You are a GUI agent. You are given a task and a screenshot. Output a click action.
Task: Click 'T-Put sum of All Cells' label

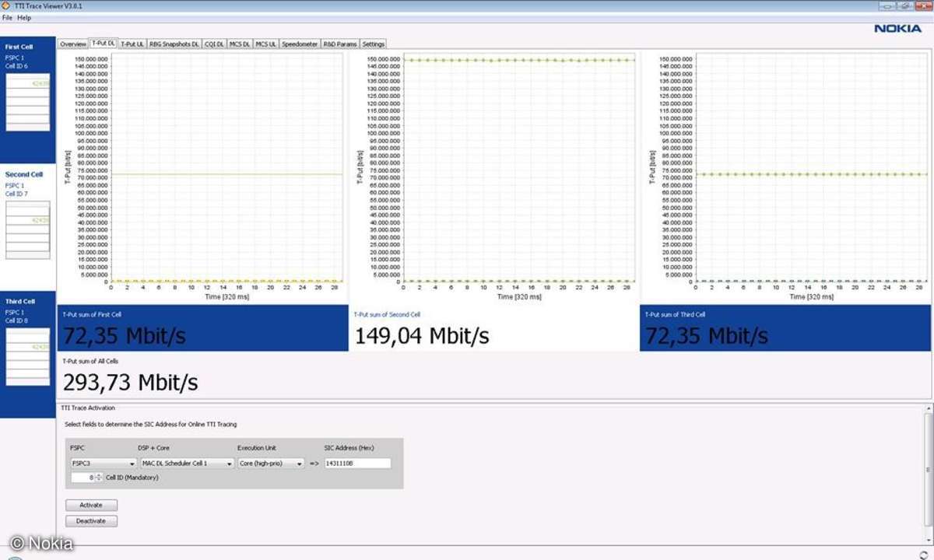(90, 361)
